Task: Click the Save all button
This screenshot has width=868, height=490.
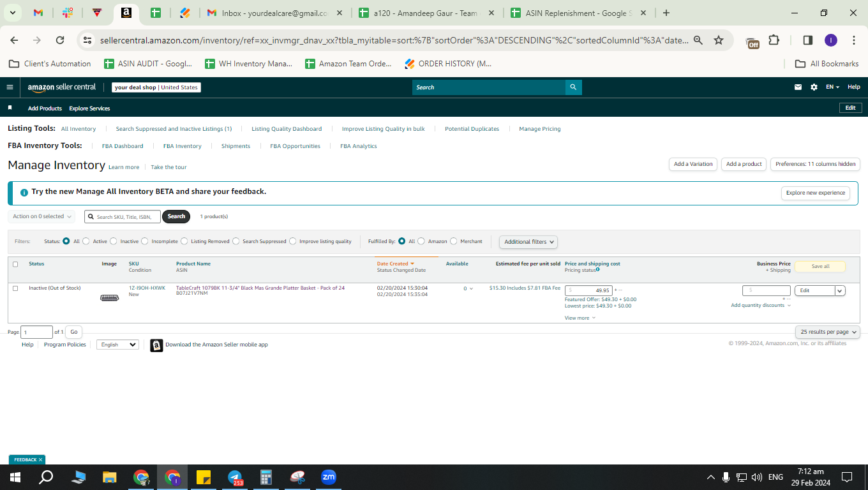Action: click(820, 267)
